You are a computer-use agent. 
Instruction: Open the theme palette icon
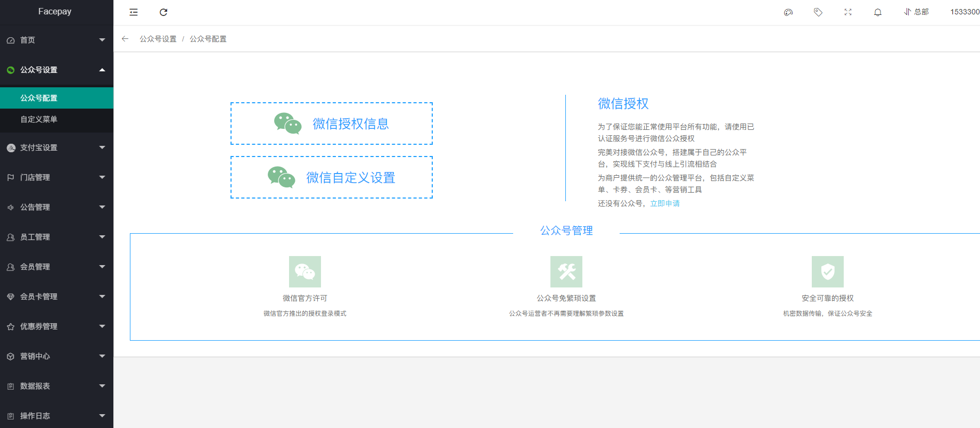(x=788, y=12)
